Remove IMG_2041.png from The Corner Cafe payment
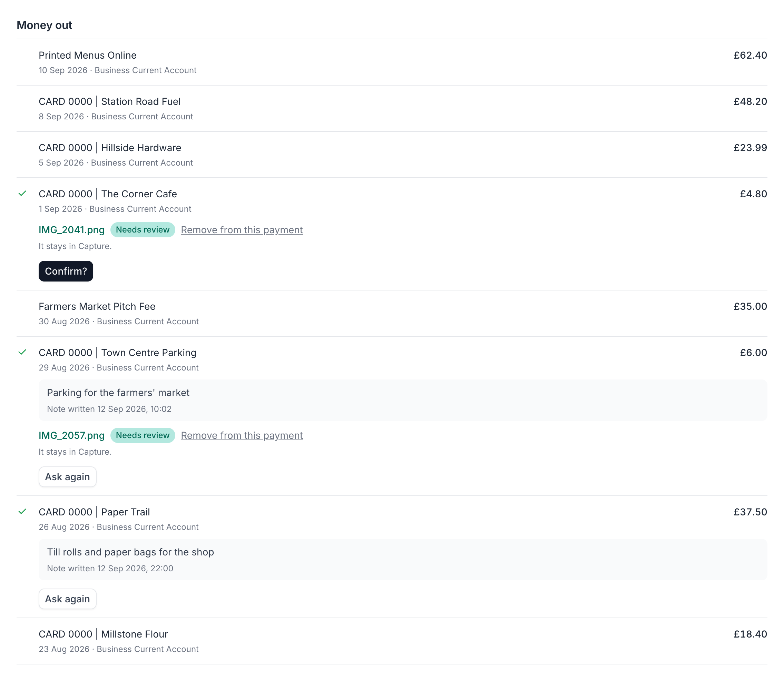The image size is (784, 681). [242, 230]
